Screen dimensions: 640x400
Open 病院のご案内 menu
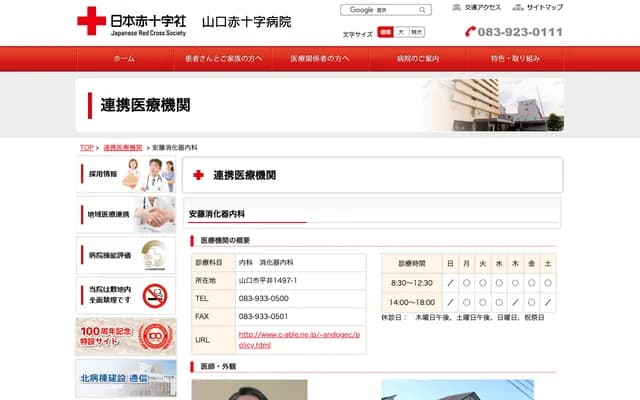[x=417, y=59]
